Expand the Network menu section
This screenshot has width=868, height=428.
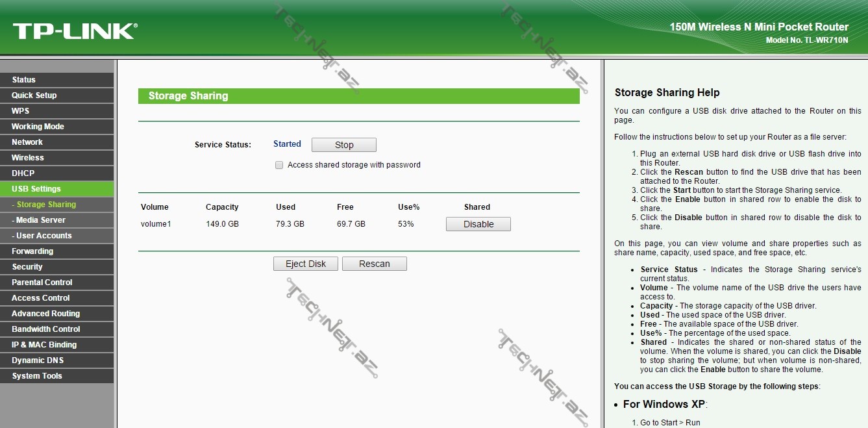coord(27,142)
